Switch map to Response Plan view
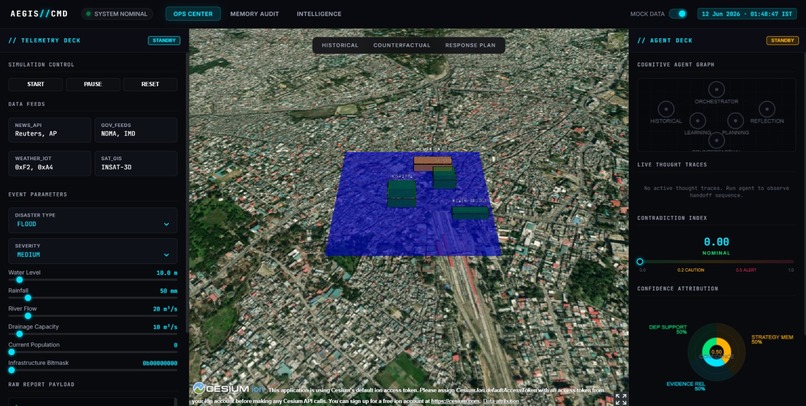 470,45
